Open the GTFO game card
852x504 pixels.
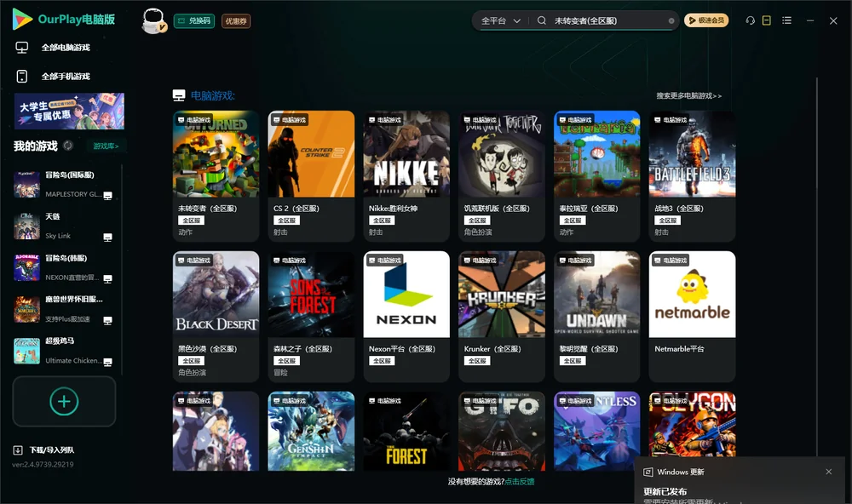tap(502, 432)
